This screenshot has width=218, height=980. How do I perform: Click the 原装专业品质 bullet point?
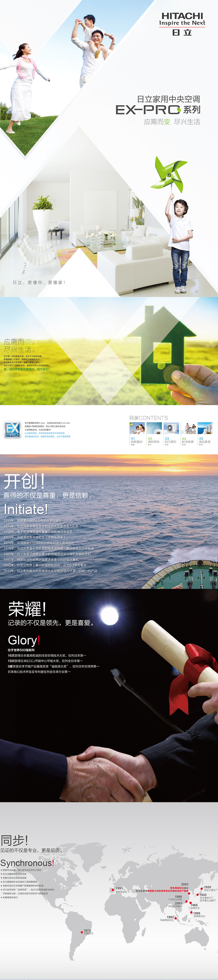pyautogui.click(x=21, y=870)
